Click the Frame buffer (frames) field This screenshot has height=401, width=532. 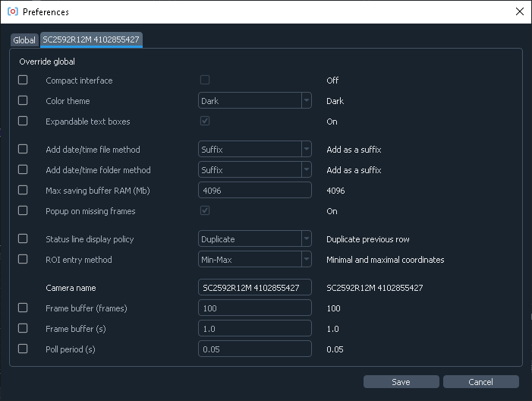point(255,308)
